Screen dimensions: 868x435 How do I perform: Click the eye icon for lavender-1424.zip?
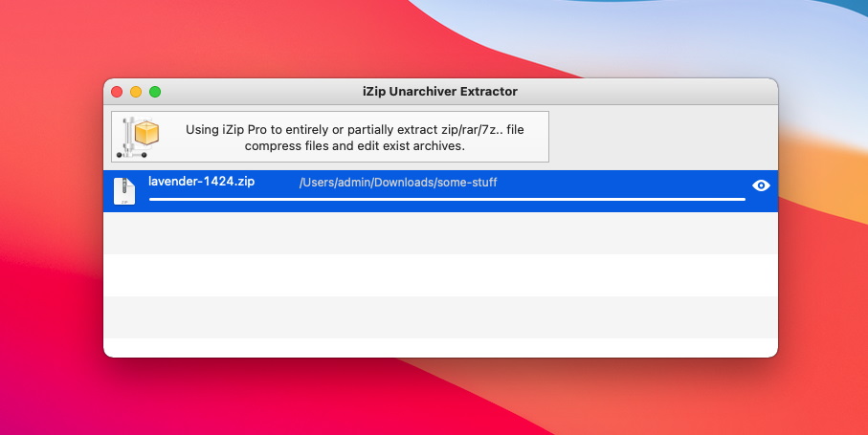point(761,185)
